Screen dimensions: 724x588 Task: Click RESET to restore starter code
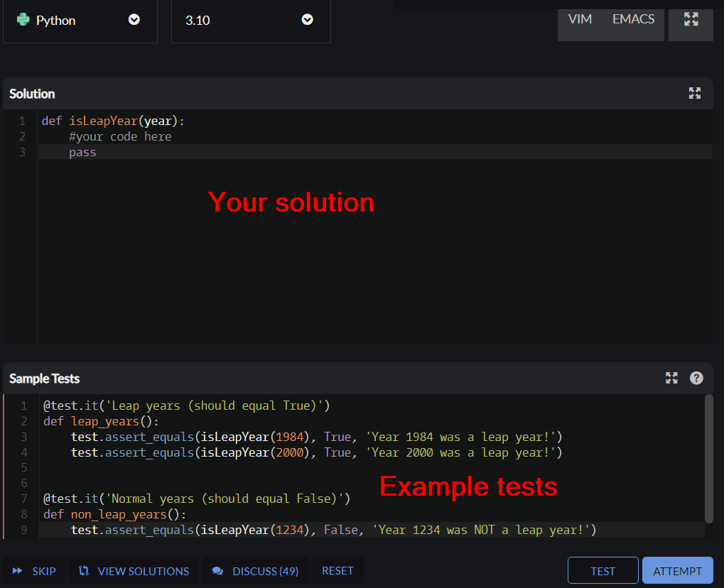click(337, 570)
